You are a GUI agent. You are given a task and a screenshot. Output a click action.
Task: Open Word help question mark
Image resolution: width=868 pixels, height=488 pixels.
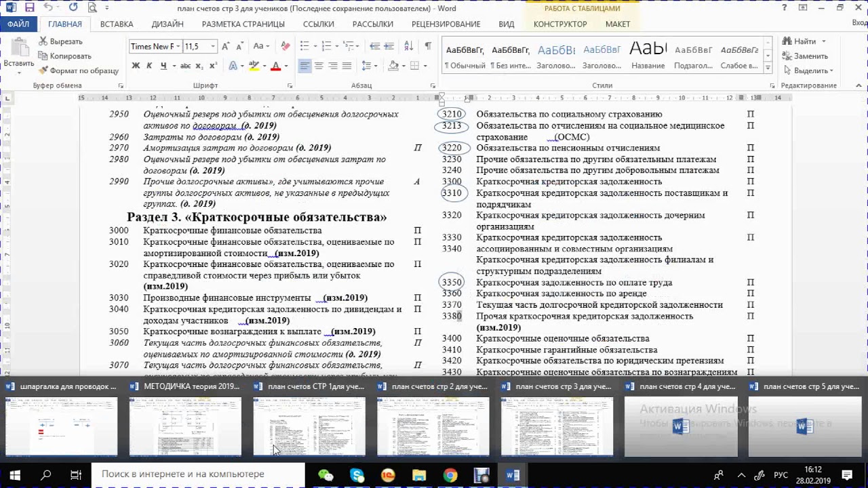pos(785,8)
